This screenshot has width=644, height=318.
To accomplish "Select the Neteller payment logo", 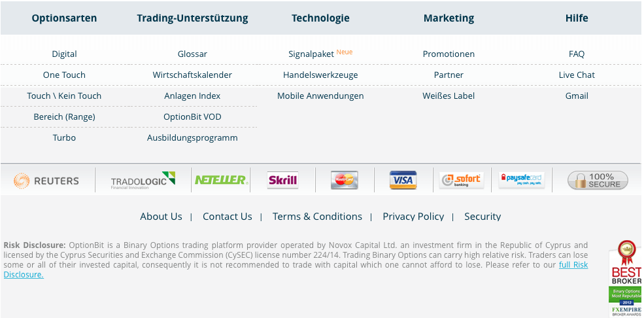I will coord(221,180).
